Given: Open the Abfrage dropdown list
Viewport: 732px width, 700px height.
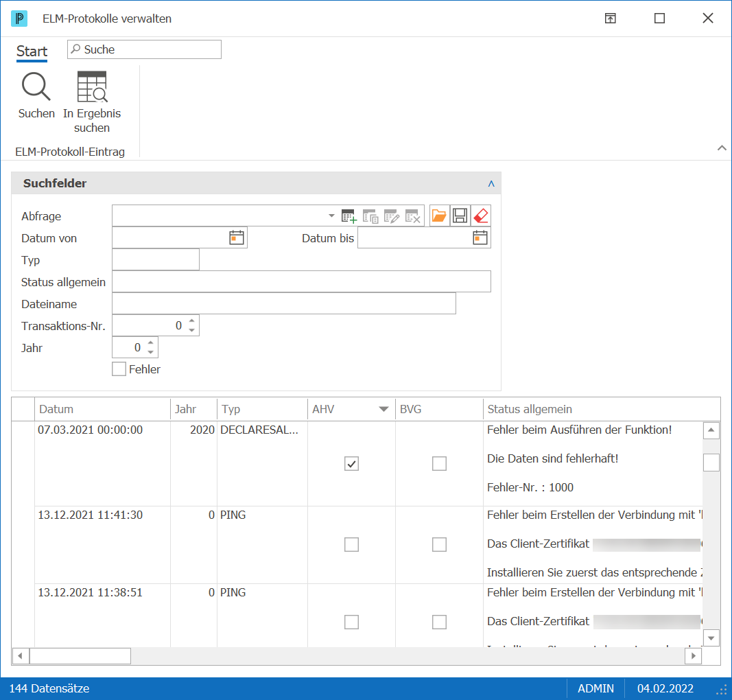Looking at the screenshot, I should click(331, 215).
